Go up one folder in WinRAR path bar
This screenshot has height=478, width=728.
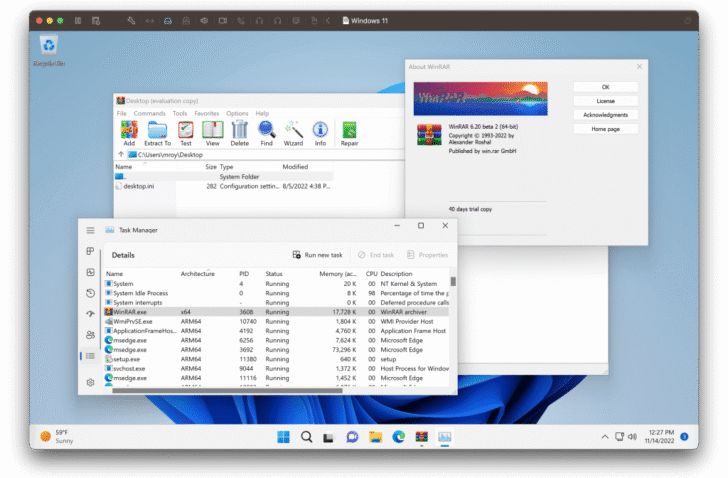point(121,155)
